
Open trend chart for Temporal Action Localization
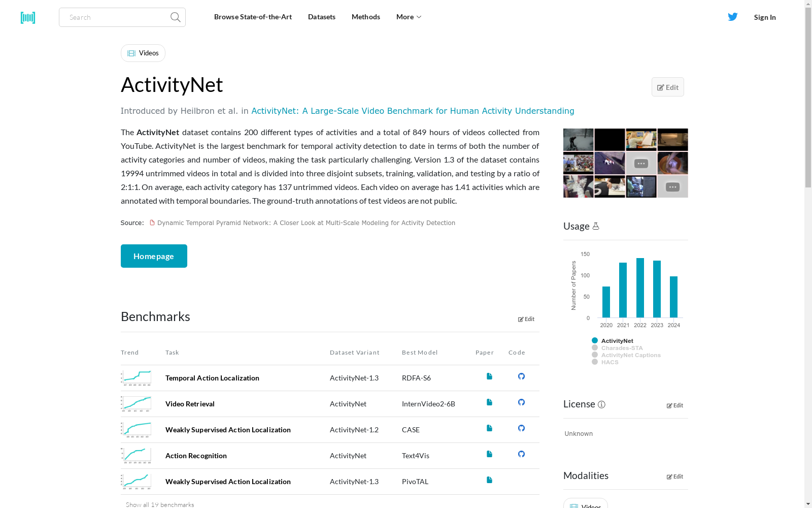pos(136,378)
